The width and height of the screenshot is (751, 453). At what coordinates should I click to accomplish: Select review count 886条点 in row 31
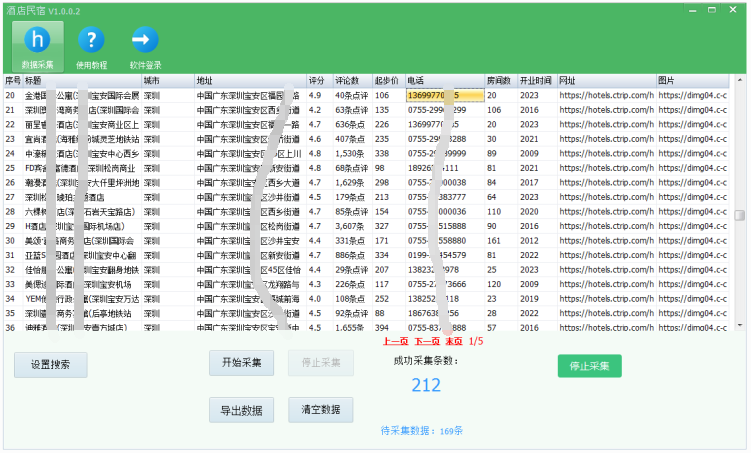pyautogui.click(x=353, y=255)
